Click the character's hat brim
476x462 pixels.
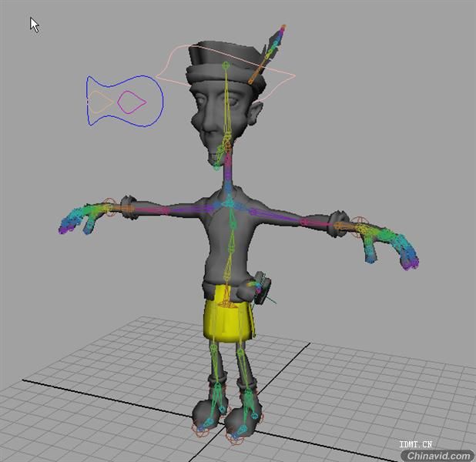coord(225,75)
